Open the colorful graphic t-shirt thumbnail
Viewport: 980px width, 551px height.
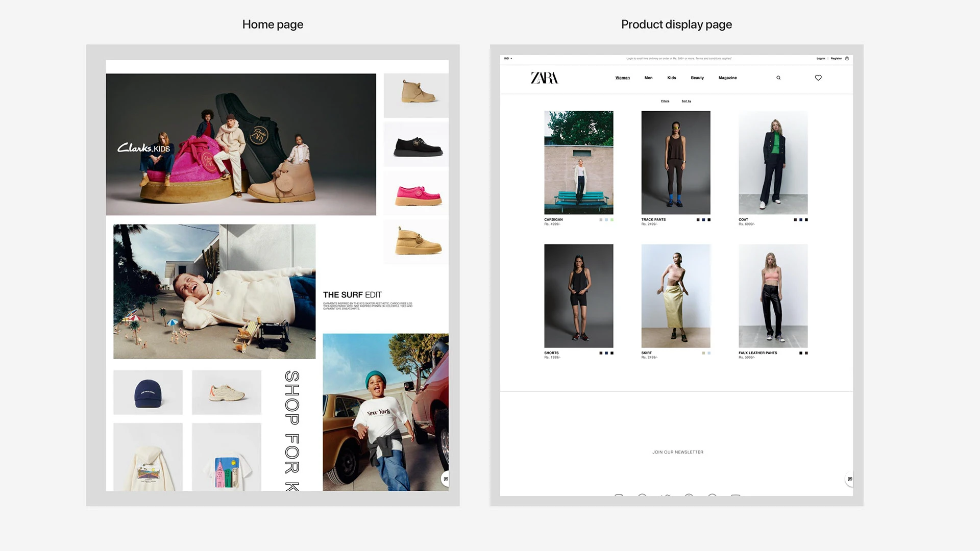(x=227, y=457)
